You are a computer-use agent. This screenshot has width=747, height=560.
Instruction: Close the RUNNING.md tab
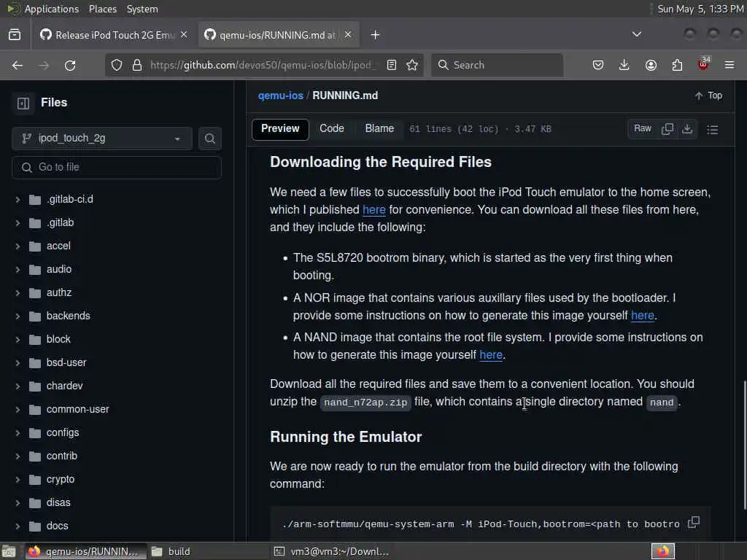pos(348,35)
